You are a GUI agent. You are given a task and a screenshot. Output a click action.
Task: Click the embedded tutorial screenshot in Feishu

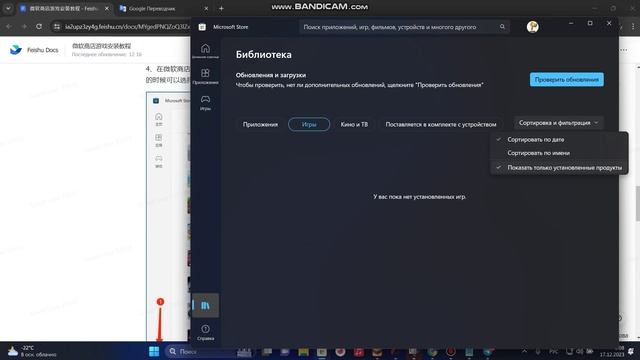[168, 216]
